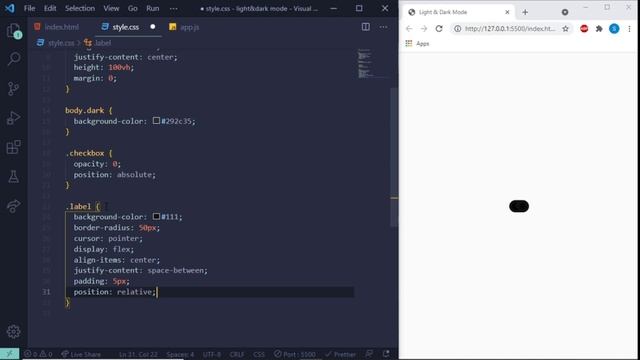The width and height of the screenshot is (640, 360).
Task: Click the feedback icon in status bar
Action: point(369,354)
